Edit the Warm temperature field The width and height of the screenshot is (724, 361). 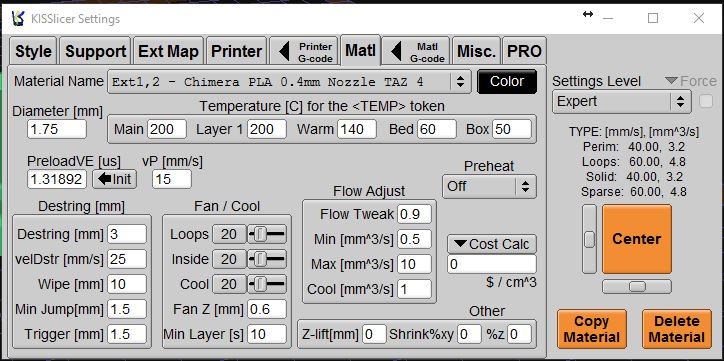(356, 129)
